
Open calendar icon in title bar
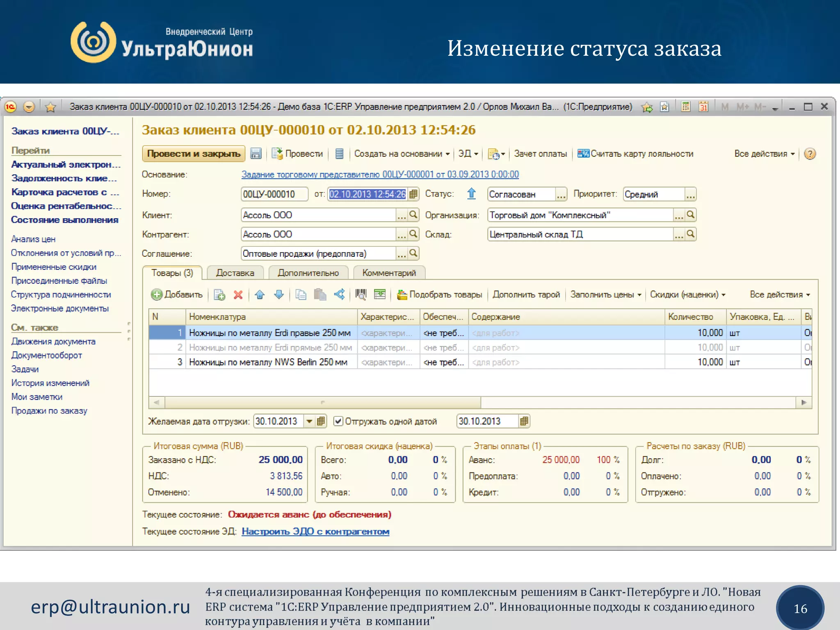tap(704, 107)
